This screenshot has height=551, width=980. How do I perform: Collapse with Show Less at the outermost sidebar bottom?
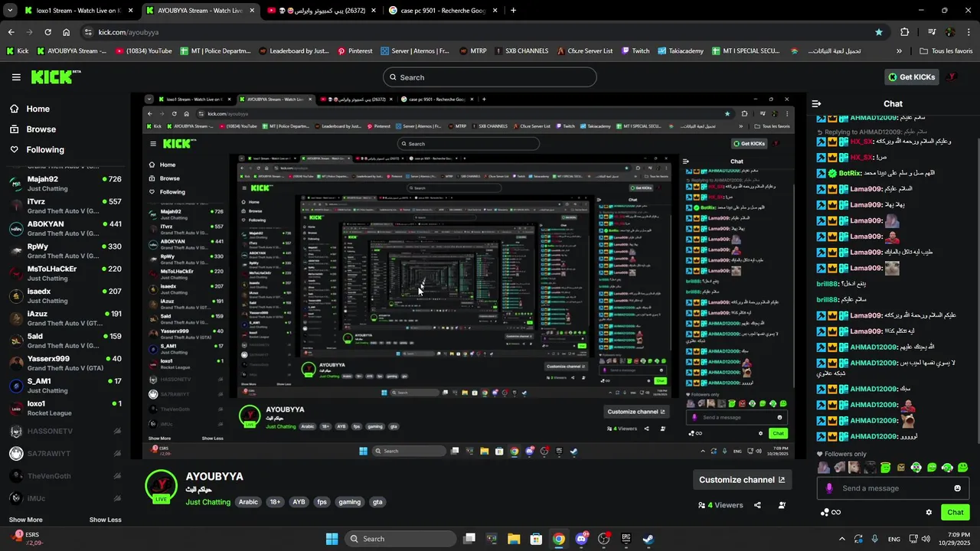(x=105, y=520)
